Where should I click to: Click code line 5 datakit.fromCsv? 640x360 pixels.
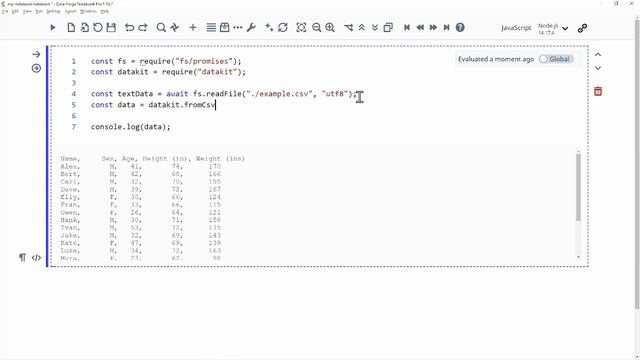153,105
